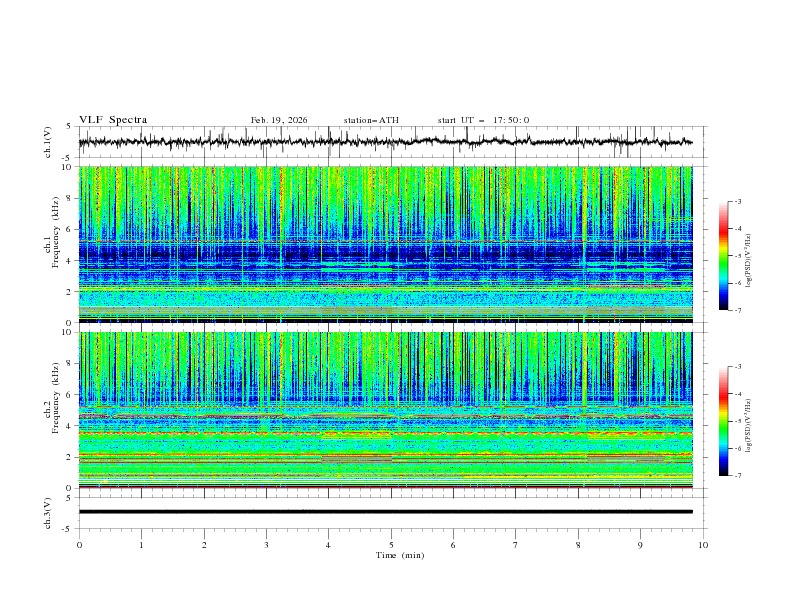
Task: Click the '-7' tick on lower color bar
Action: (738, 475)
